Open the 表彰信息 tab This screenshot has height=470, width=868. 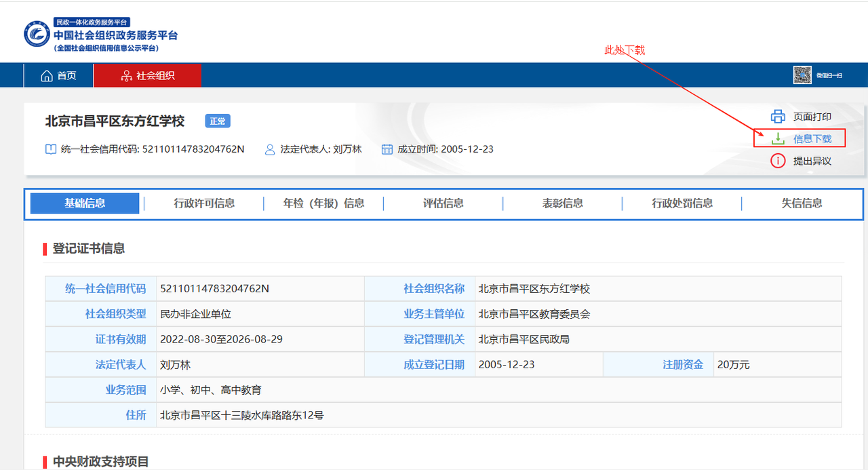click(563, 203)
